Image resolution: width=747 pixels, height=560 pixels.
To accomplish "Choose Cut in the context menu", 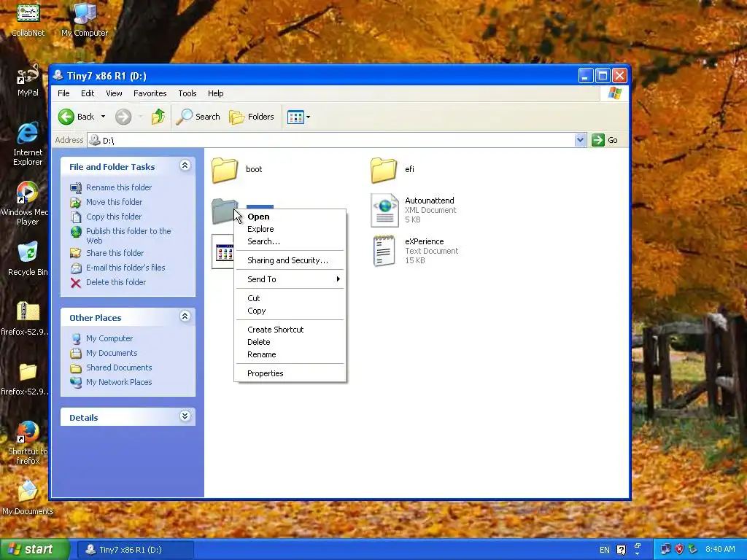I will click(x=290, y=298).
